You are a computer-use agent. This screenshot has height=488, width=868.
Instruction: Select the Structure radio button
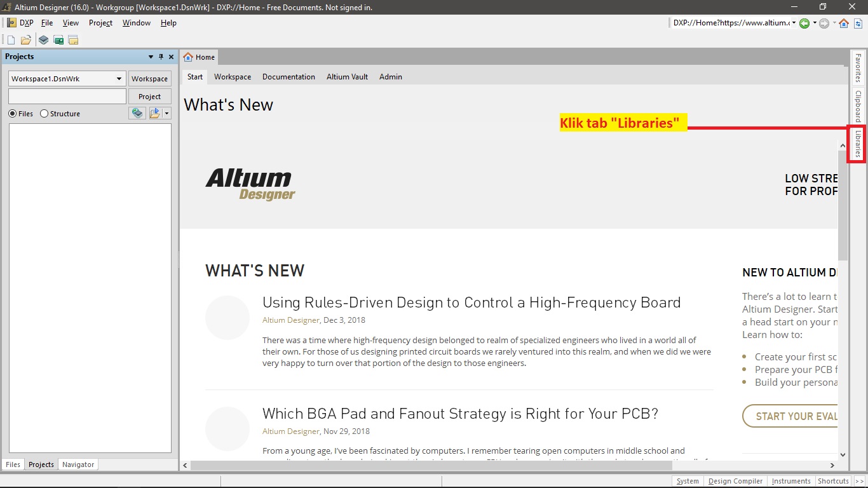[x=44, y=114]
